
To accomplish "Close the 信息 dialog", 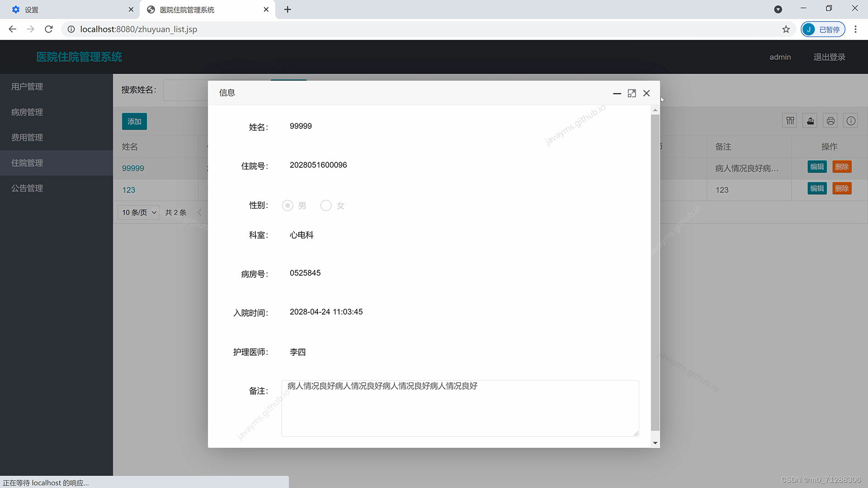I will 646,93.
